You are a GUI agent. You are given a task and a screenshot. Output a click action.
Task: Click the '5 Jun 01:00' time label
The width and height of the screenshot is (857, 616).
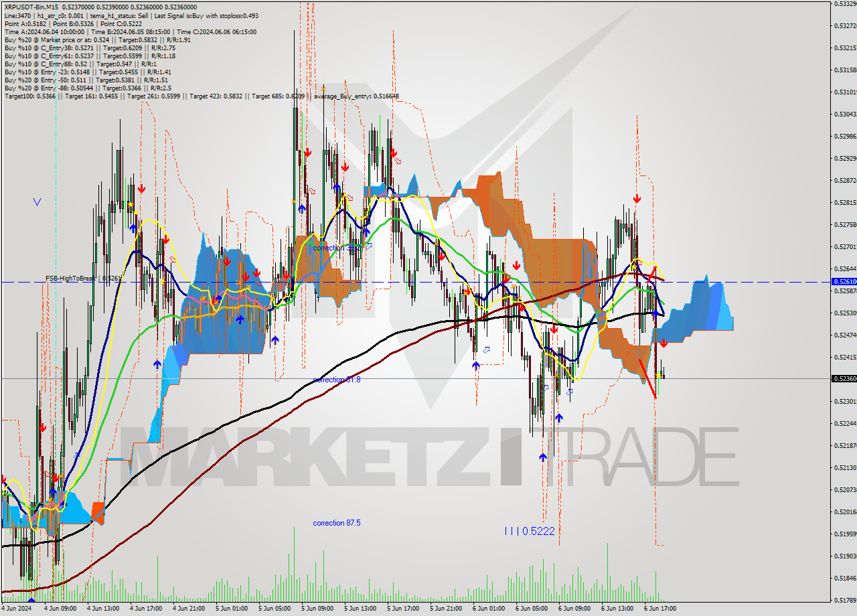(x=230, y=609)
